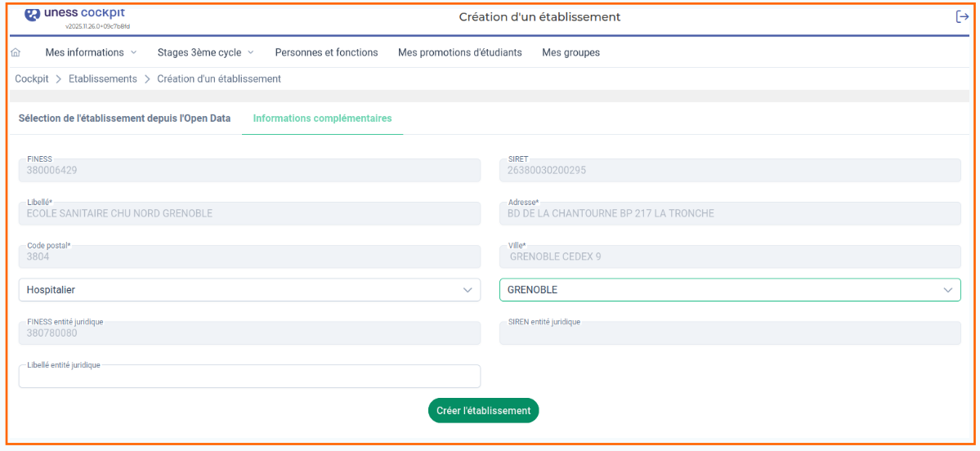Click the Créer l'établissement button

(483, 411)
